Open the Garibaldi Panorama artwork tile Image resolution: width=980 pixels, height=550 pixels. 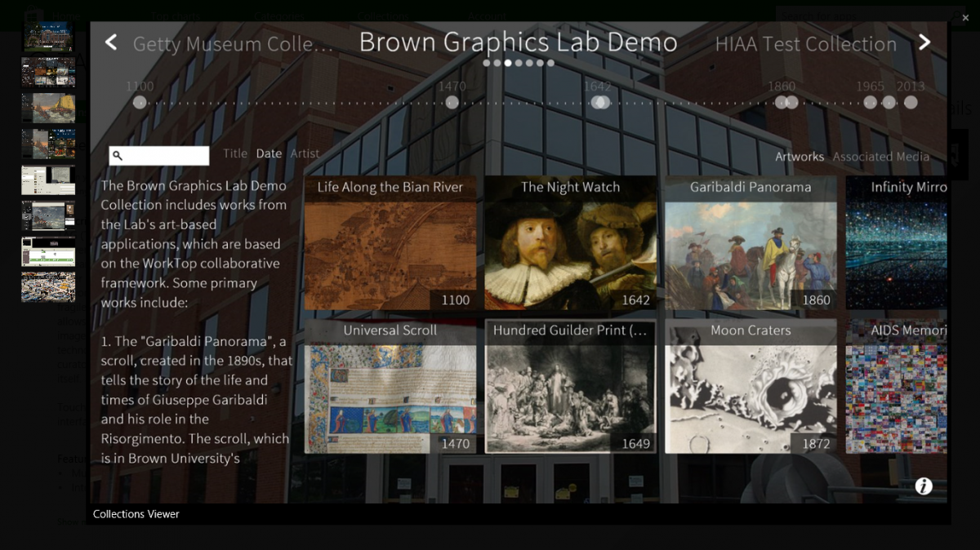[751, 243]
